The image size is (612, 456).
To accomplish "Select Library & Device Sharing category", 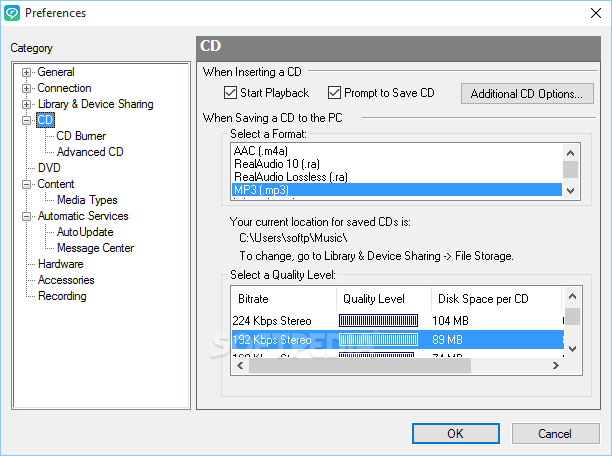I will pos(96,104).
